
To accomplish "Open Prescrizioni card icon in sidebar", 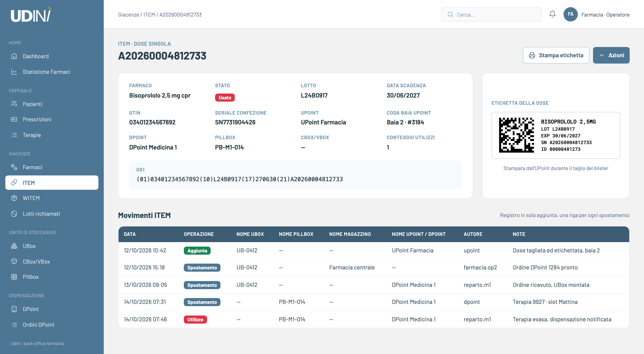I will point(14,119).
